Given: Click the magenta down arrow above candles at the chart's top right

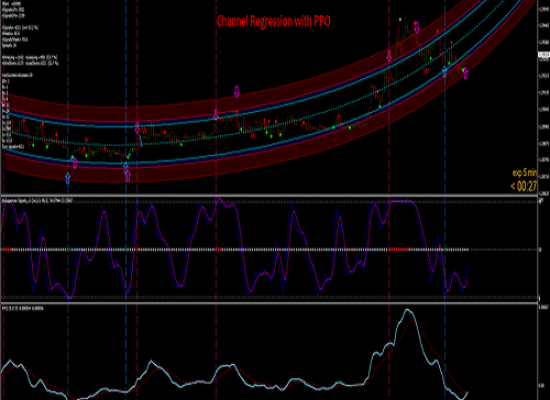Looking at the screenshot, I should (416, 27).
